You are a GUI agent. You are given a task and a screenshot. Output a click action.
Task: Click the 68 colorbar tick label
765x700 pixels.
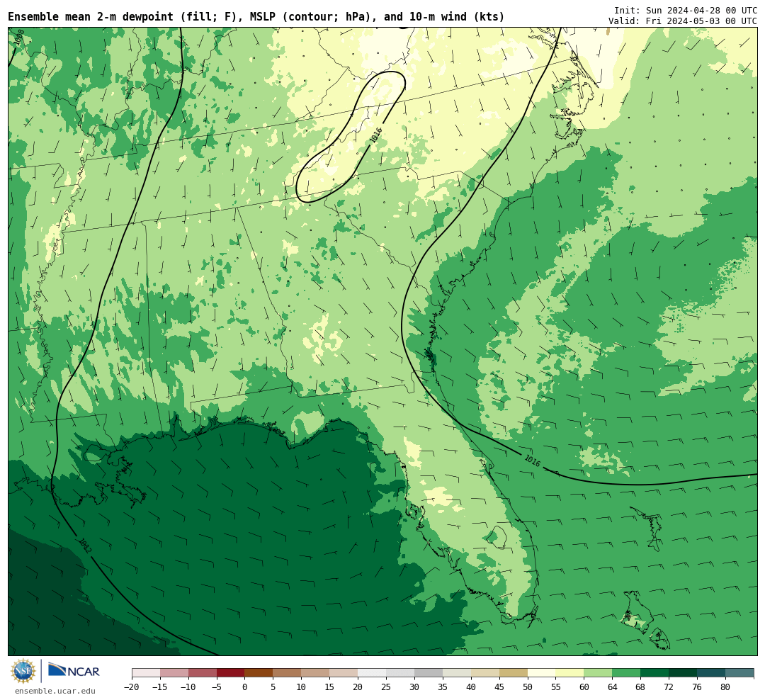coord(641,687)
